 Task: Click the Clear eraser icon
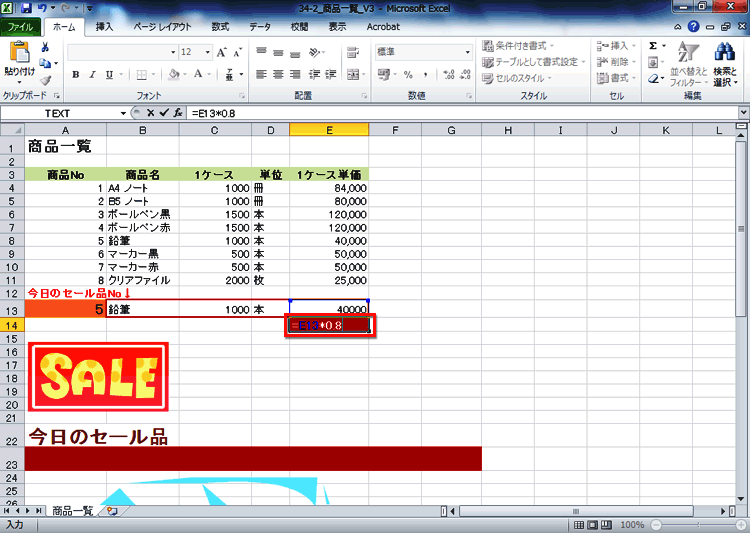click(653, 78)
